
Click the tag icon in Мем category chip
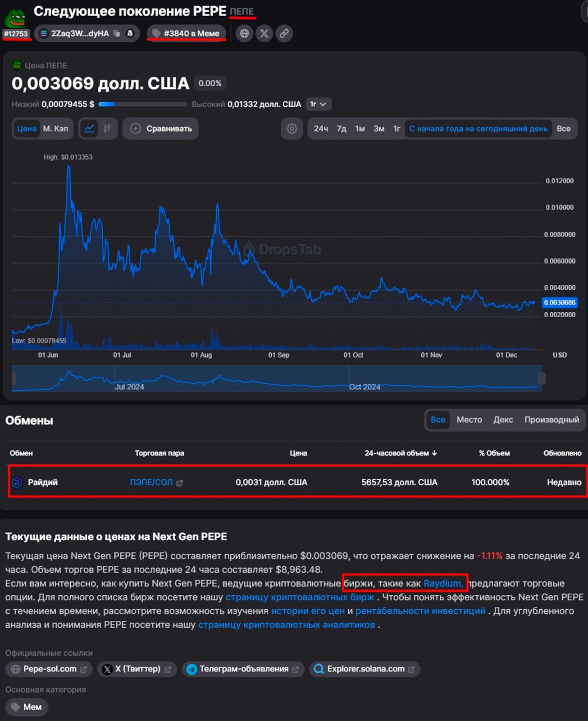pos(16,707)
